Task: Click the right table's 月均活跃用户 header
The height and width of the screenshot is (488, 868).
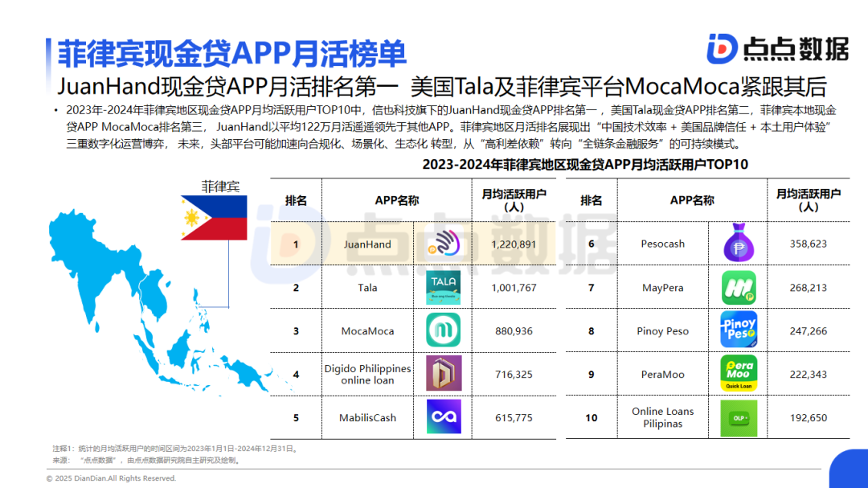Action: tap(809, 200)
